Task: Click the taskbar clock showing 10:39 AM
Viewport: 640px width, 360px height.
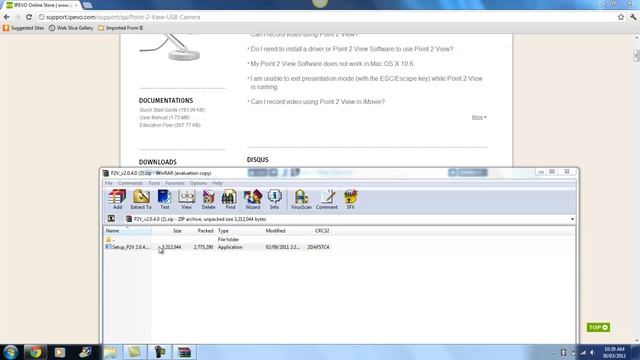Action: click(614, 352)
